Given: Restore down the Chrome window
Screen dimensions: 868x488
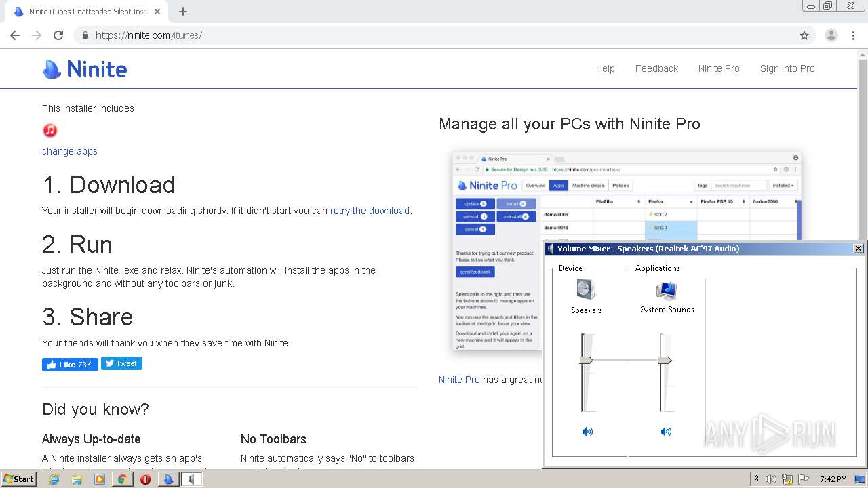Looking at the screenshot, I should (x=828, y=6).
